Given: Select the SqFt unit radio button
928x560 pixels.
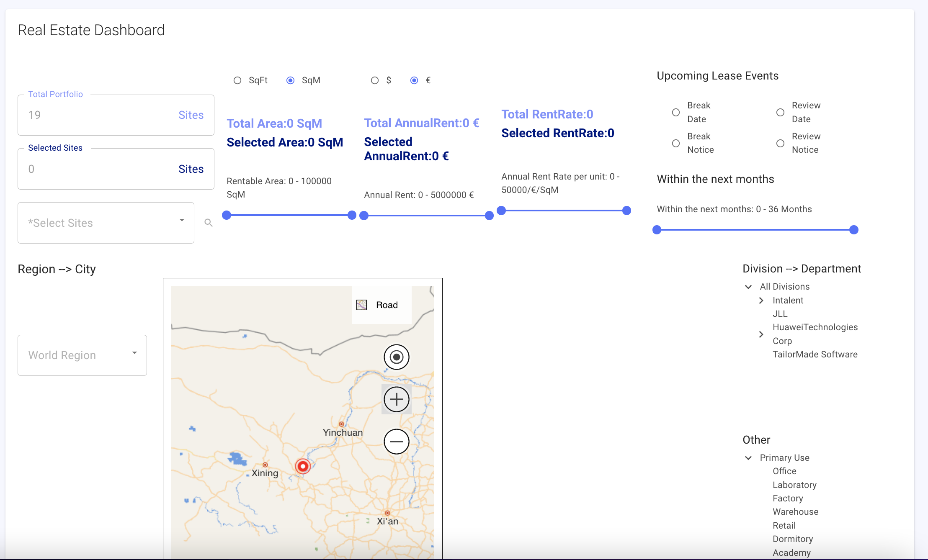Looking at the screenshot, I should point(237,80).
